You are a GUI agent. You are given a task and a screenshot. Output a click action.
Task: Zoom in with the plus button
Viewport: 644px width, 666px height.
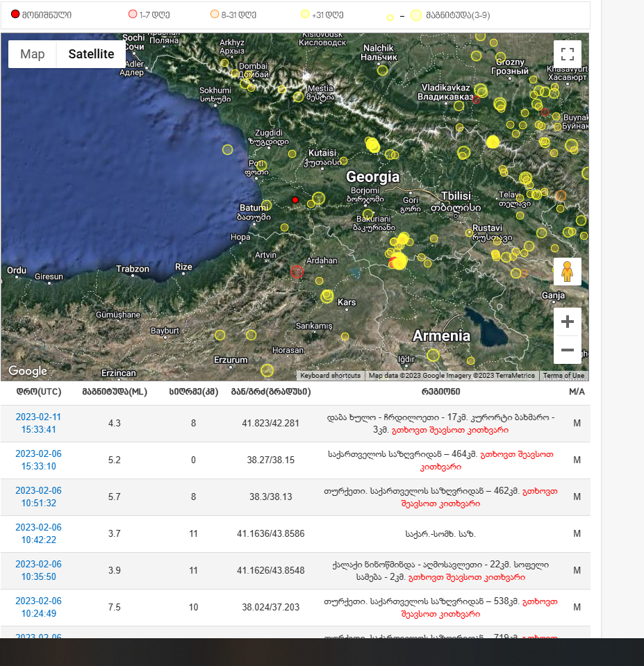point(567,322)
